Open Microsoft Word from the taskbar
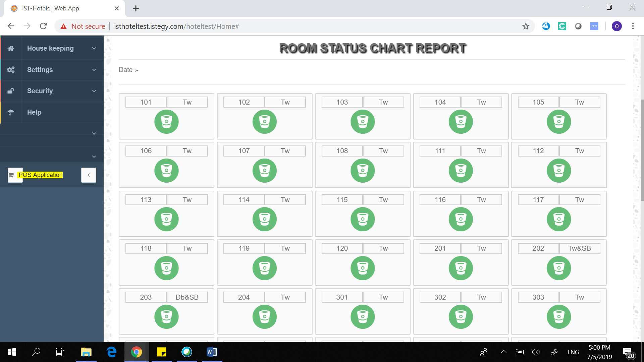The image size is (644, 362). pyautogui.click(x=212, y=352)
